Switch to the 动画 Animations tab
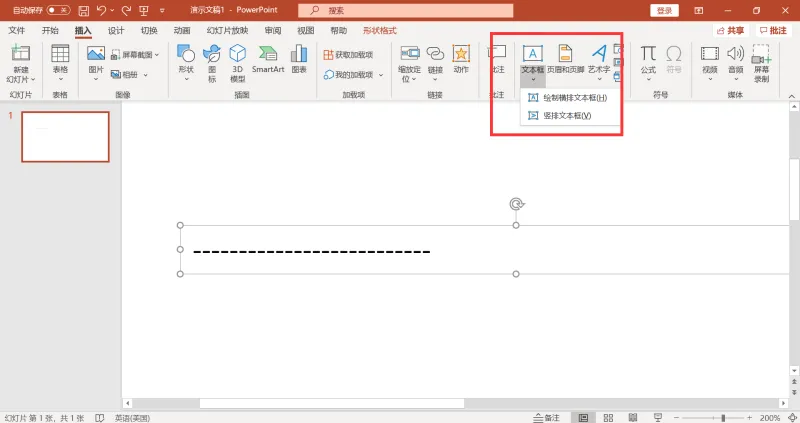 click(x=182, y=31)
